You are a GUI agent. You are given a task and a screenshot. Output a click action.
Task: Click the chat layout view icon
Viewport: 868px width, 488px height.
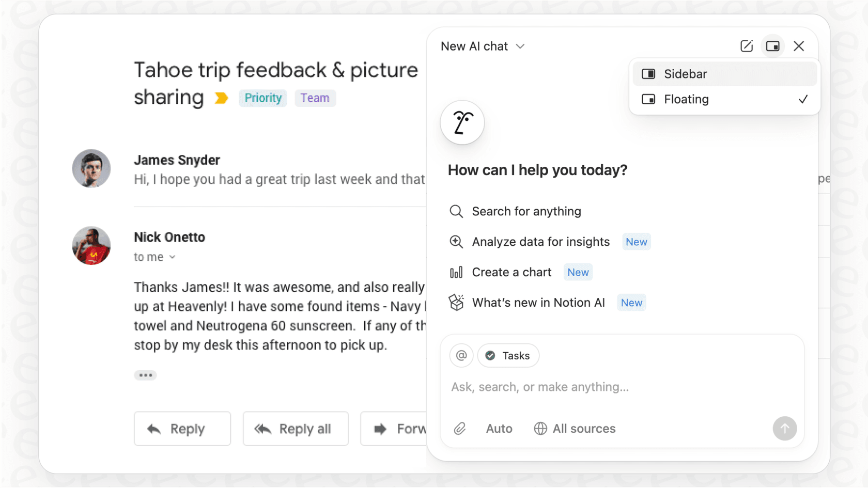773,46
